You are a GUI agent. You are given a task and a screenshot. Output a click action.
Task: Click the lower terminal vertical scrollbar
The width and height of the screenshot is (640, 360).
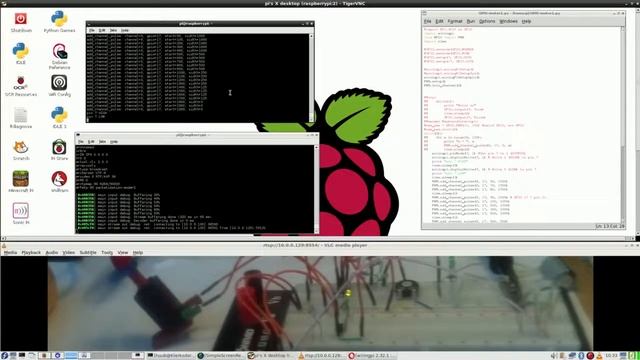(316, 189)
